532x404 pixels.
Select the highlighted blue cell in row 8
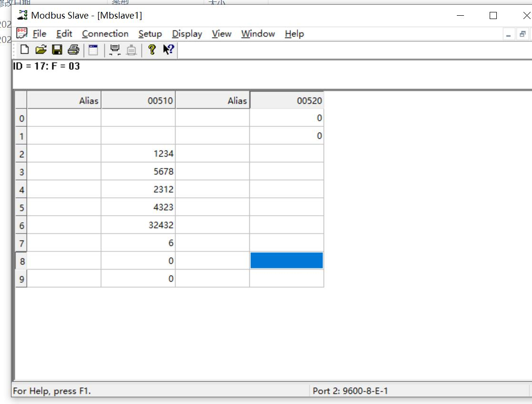(286, 261)
